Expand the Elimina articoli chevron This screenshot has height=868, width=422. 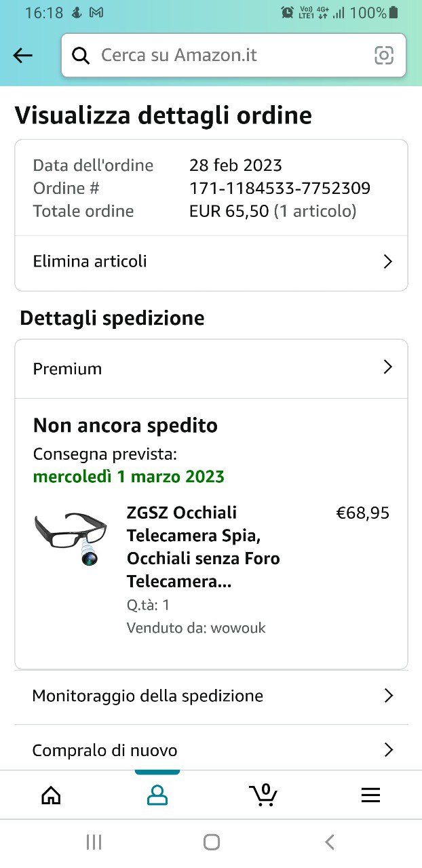[x=388, y=262]
